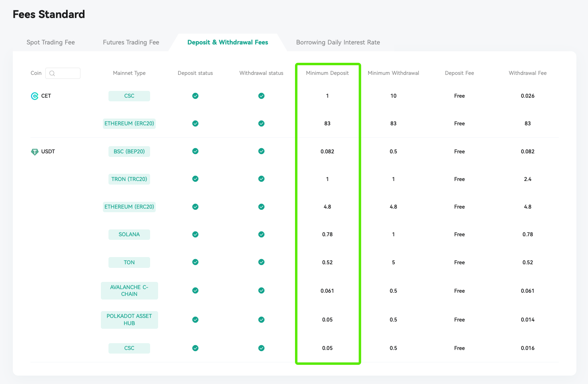Click withdrawal status check for BSC (BEP20)
The image size is (588, 384).
(x=261, y=151)
